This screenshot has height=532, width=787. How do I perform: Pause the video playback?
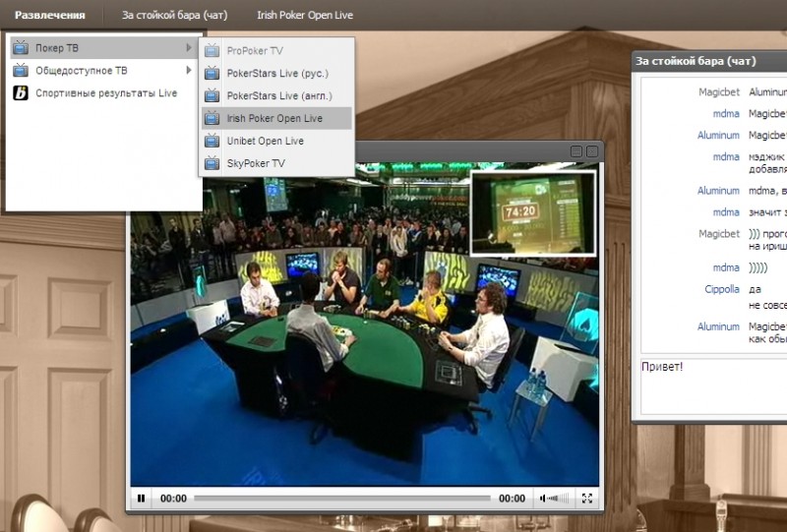tap(141, 499)
